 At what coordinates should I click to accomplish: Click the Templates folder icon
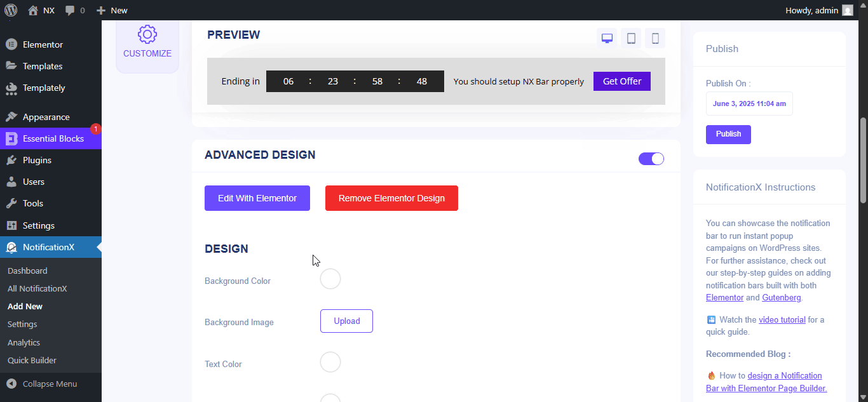(11, 66)
